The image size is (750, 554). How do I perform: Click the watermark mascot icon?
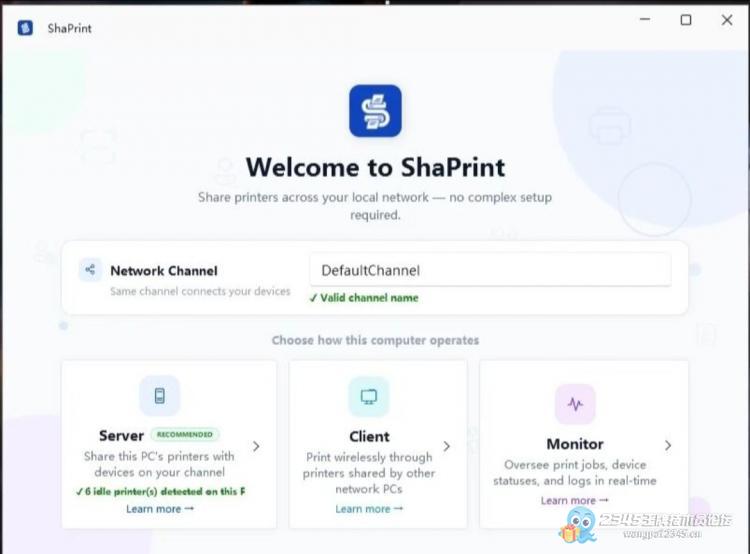pyautogui.click(x=578, y=525)
